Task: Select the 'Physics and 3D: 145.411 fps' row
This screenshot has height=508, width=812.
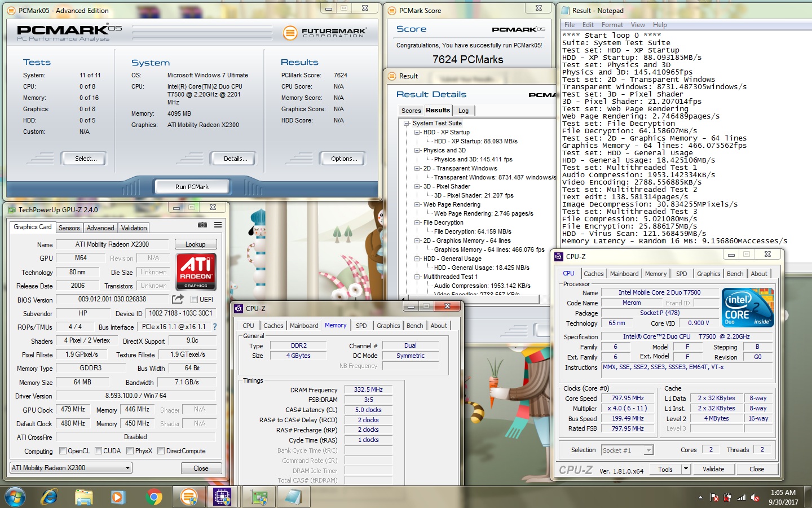Action: (x=473, y=159)
